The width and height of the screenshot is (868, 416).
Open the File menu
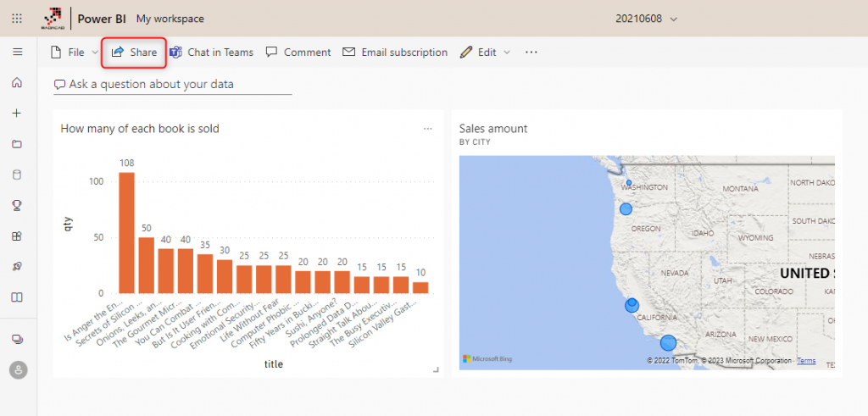coord(68,53)
